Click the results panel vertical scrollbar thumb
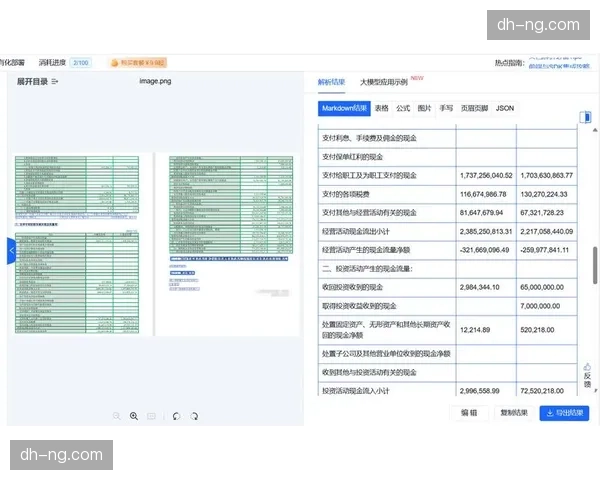600x480 pixels. (x=595, y=265)
